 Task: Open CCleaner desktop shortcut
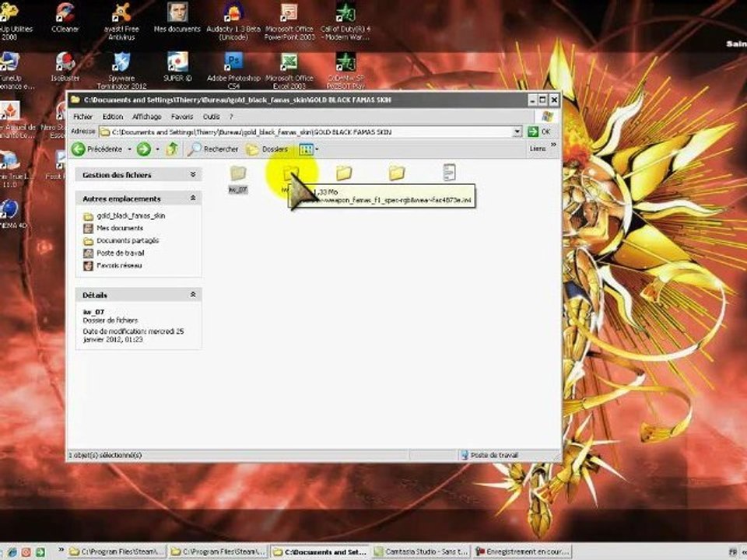[65, 18]
